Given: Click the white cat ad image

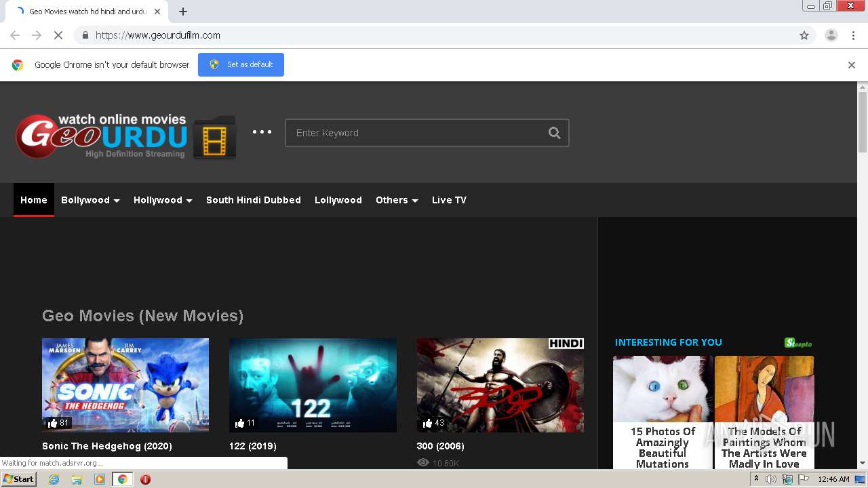Looking at the screenshot, I should click(663, 389).
